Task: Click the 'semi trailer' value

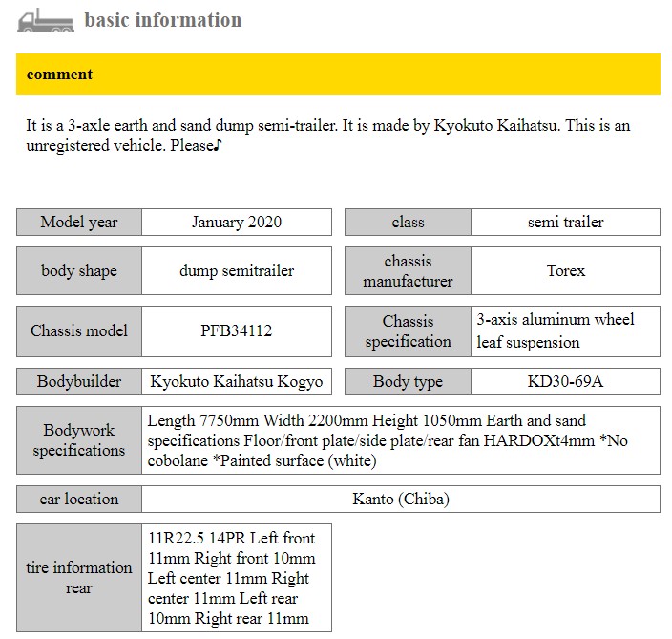Action: pyautogui.click(x=565, y=223)
